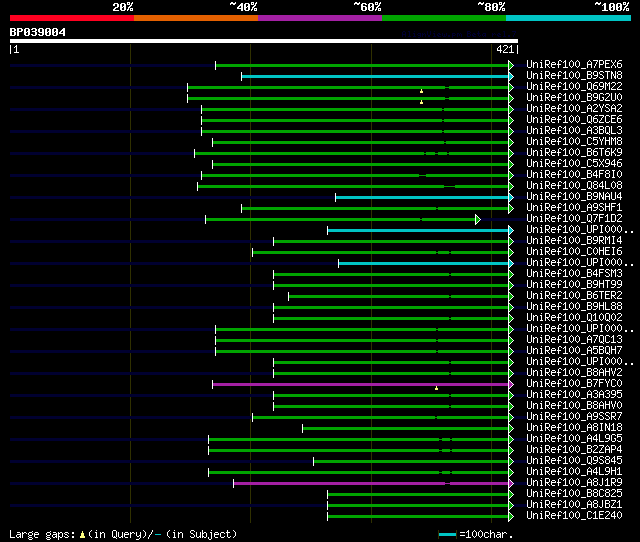Click the yellow gap marker on B9G2U0 row
640x542 pixels.
[422, 102]
